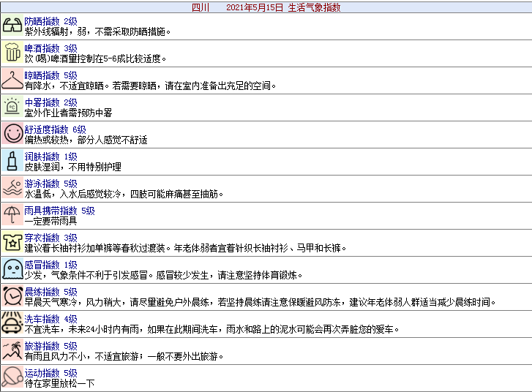Click the car wash icon
Image resolution: width=532 pixels, height=392 pixels.
12,323
